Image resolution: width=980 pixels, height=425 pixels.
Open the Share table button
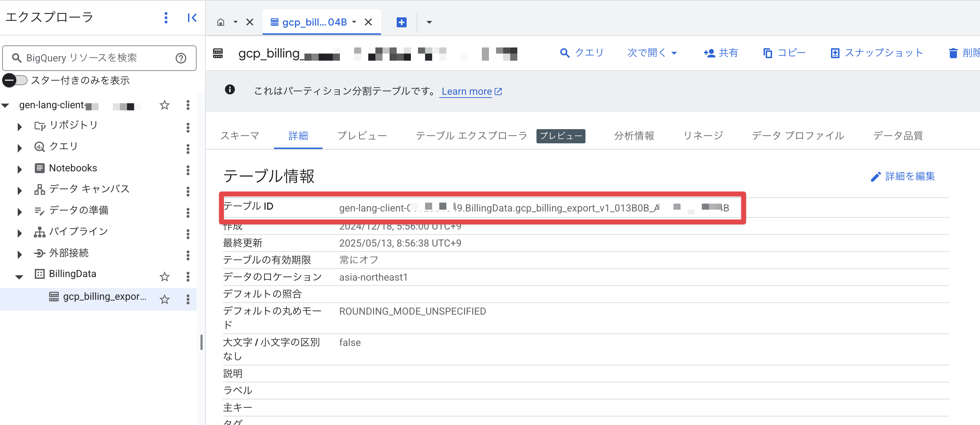tap(721, 53)
